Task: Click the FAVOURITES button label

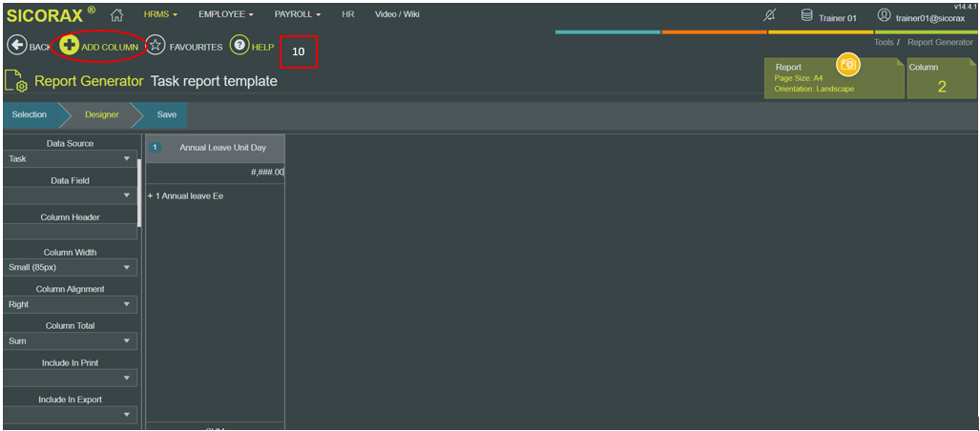Action: tap(196, 47)
